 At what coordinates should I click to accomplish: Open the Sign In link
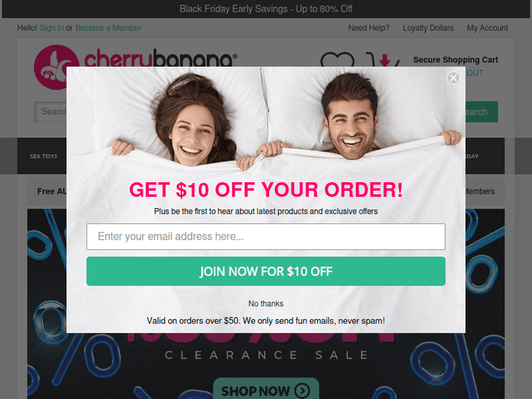pyautogui.click(x=52, y=28)
